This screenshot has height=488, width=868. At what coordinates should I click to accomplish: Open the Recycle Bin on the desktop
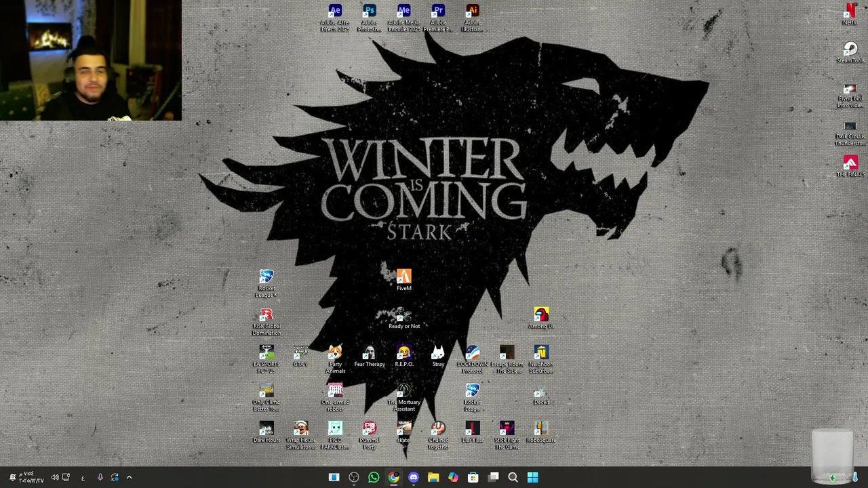pos(833,455)
